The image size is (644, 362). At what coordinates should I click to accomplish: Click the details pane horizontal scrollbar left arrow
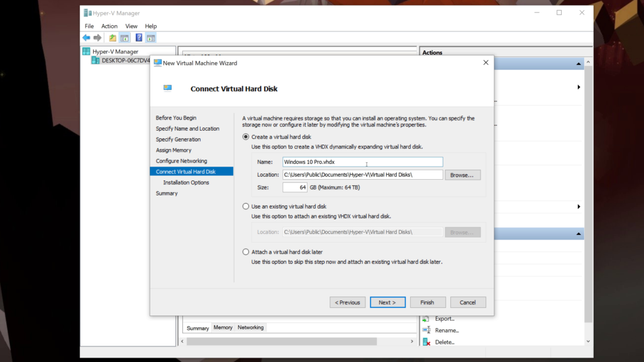[182, 341]
